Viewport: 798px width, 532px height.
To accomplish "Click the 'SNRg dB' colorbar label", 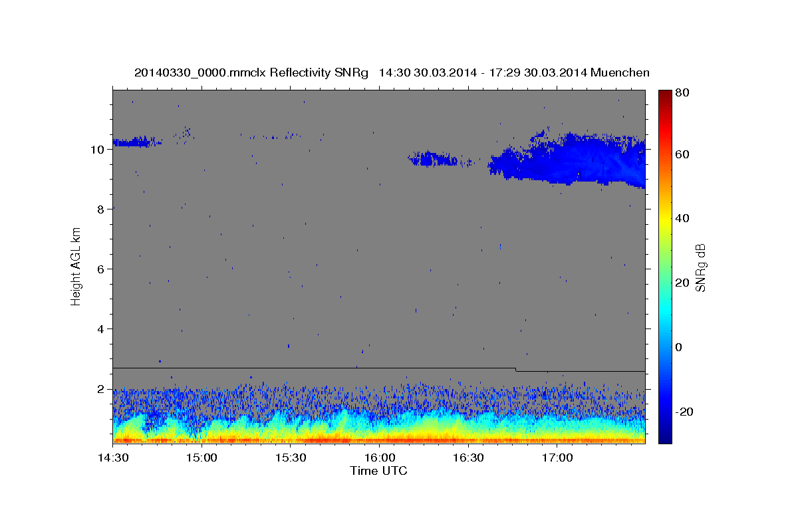I will (700, 267).
